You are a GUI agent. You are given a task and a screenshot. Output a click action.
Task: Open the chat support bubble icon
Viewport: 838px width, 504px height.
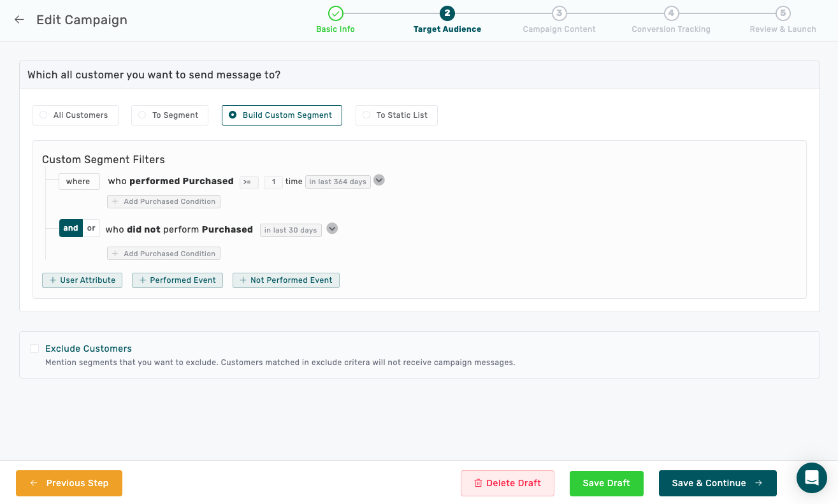811,478
